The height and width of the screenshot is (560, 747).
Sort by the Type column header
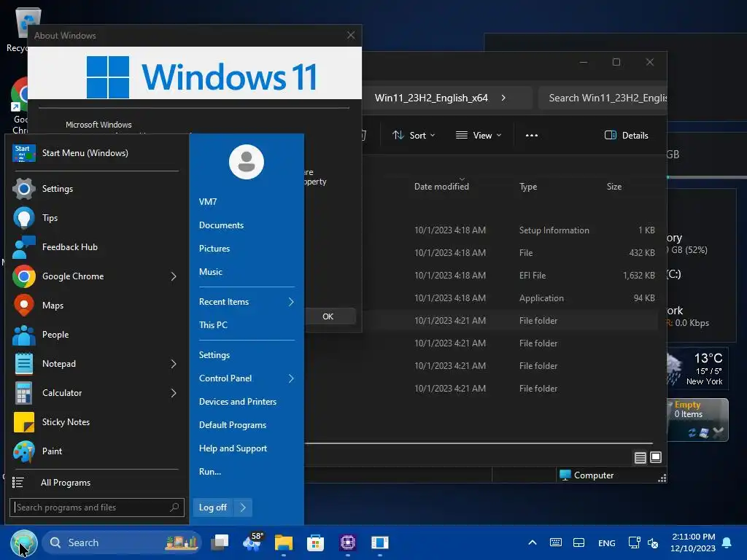coord(528,186)
